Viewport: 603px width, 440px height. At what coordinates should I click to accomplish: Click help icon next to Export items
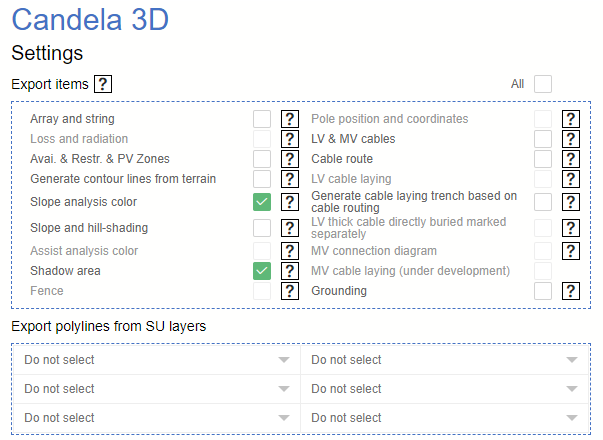(x=103, y=84)
